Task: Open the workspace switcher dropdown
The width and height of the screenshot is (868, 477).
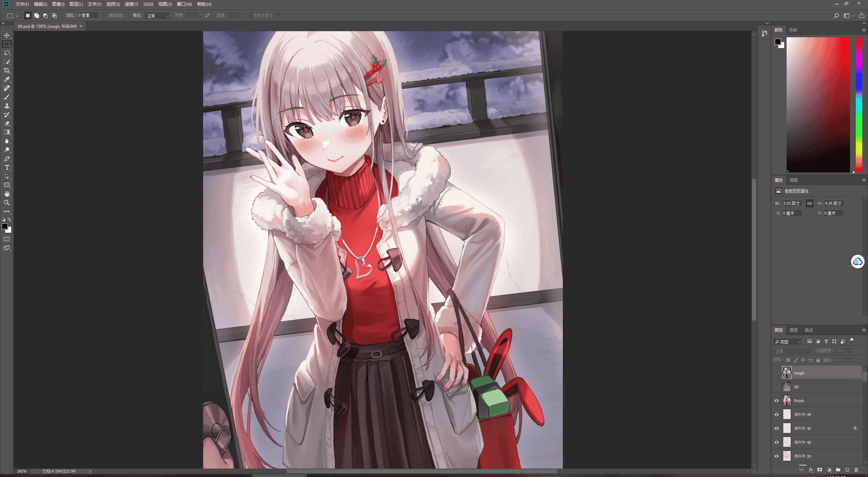Action: click(x=849, y=16)
